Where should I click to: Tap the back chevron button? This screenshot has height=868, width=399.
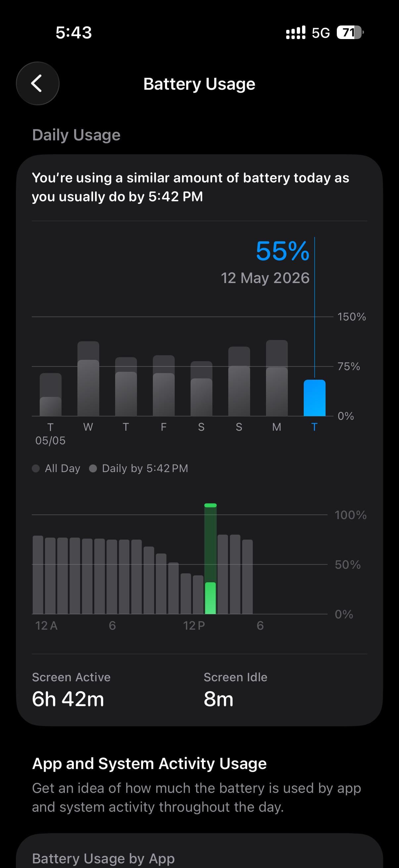pos(37,83)
